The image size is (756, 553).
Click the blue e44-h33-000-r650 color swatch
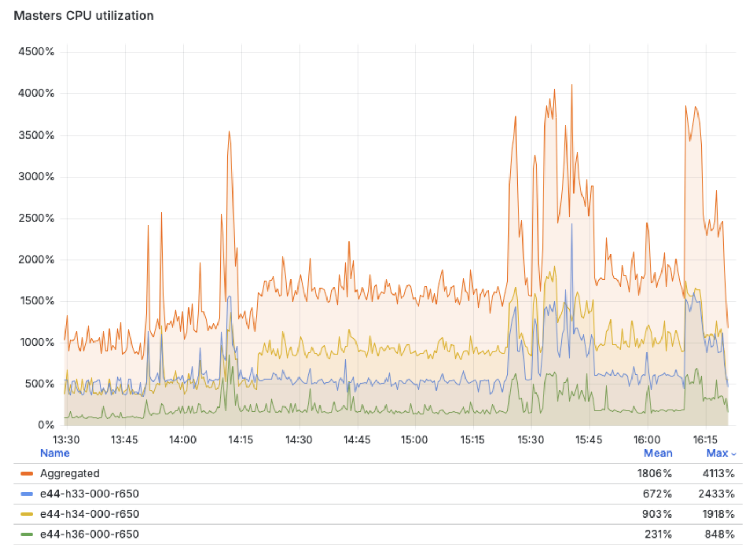pyautogui.click(x=27, y=494)
